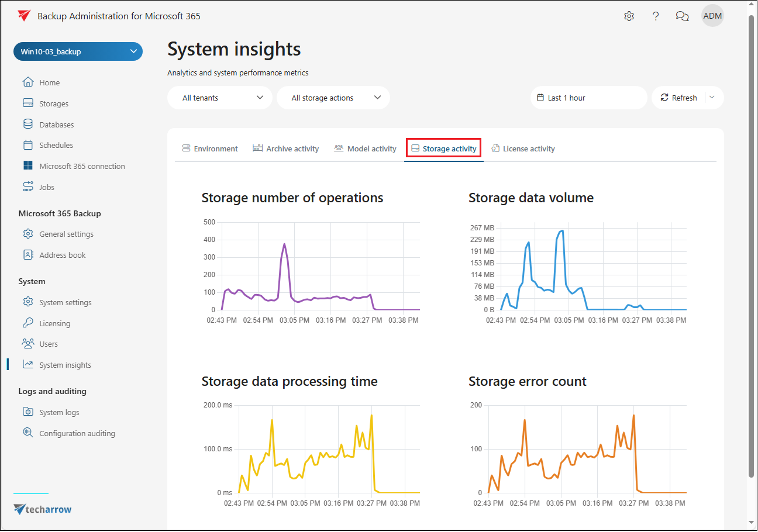Click the ADM user avatar
Screen dimensions: 758x532
click(712, 16)
